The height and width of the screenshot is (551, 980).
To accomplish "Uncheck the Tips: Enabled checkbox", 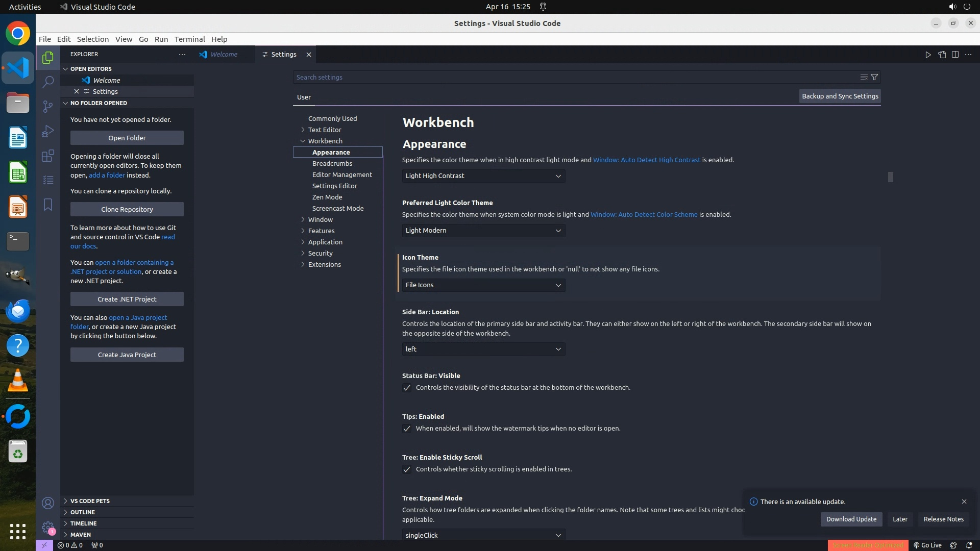I will click(x=407, y=429).
